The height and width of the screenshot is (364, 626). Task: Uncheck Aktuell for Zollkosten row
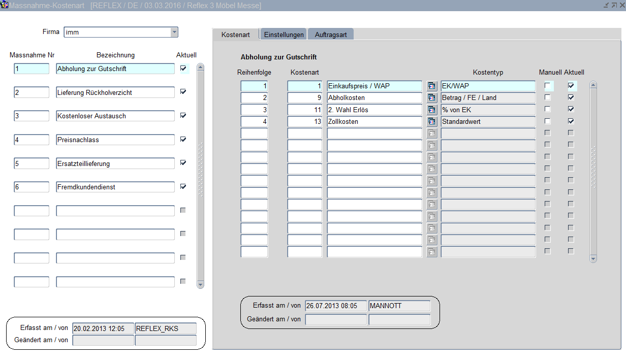[x=571, y=121]
